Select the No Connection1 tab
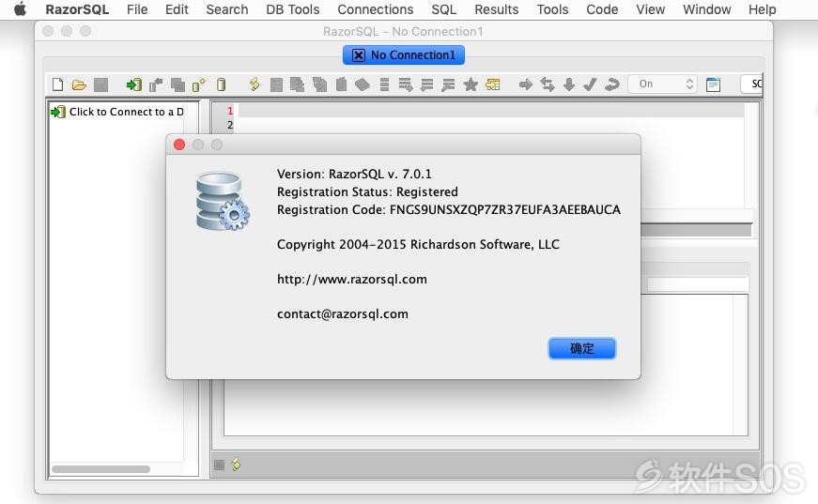Image resolution: width=818 pixels, height=504 pixels. click(404, 55)
